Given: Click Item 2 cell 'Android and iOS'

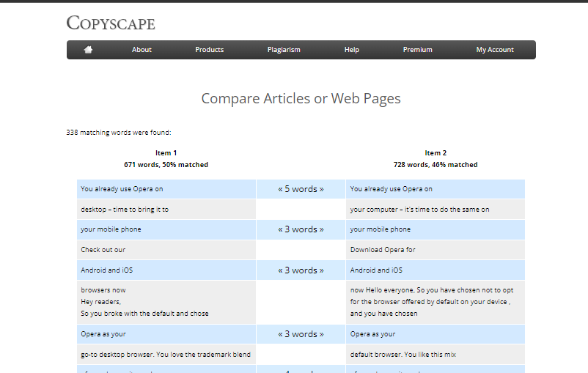Looking at the screenshot, I should 436,270.
